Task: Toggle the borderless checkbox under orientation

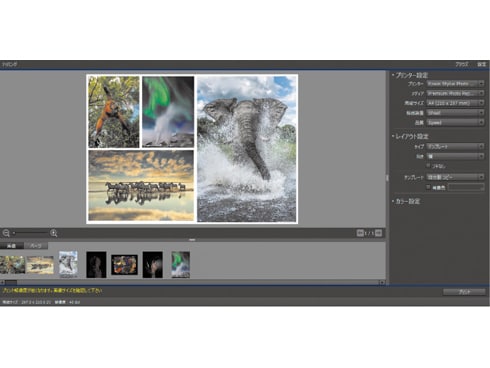Action: [x=428, y=165]
